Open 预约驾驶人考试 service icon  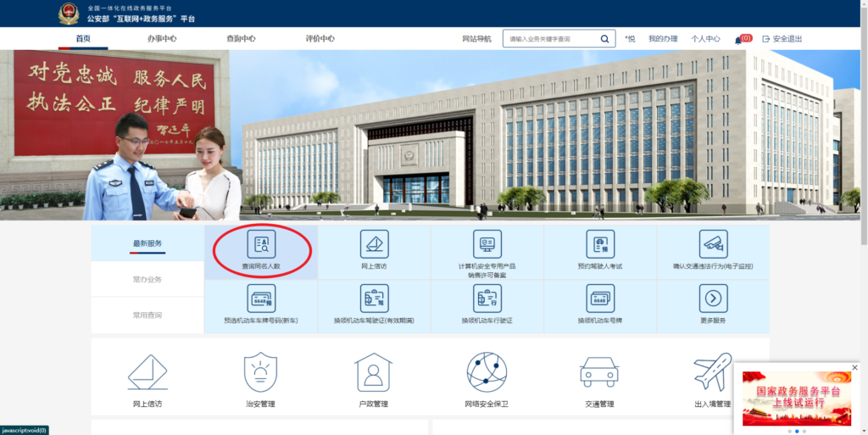pos(600,244)
